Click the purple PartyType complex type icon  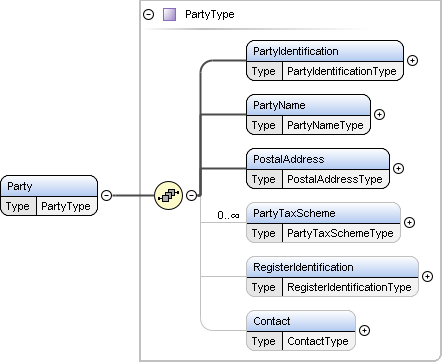169,15
